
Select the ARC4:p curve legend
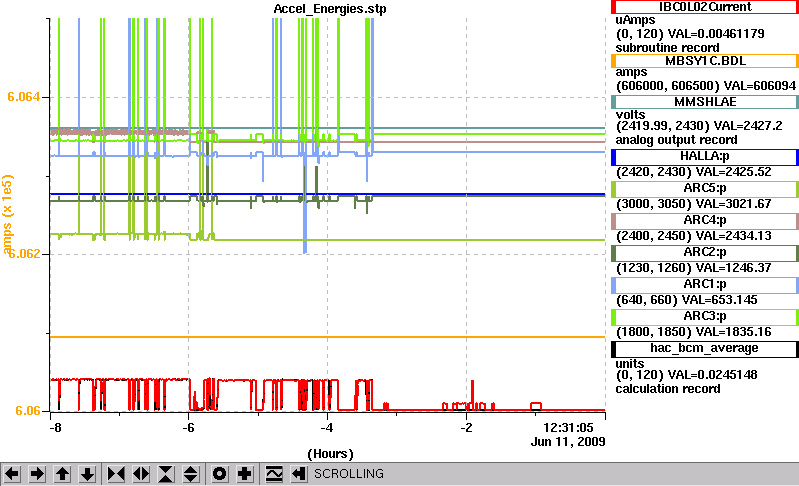(705, 221)
